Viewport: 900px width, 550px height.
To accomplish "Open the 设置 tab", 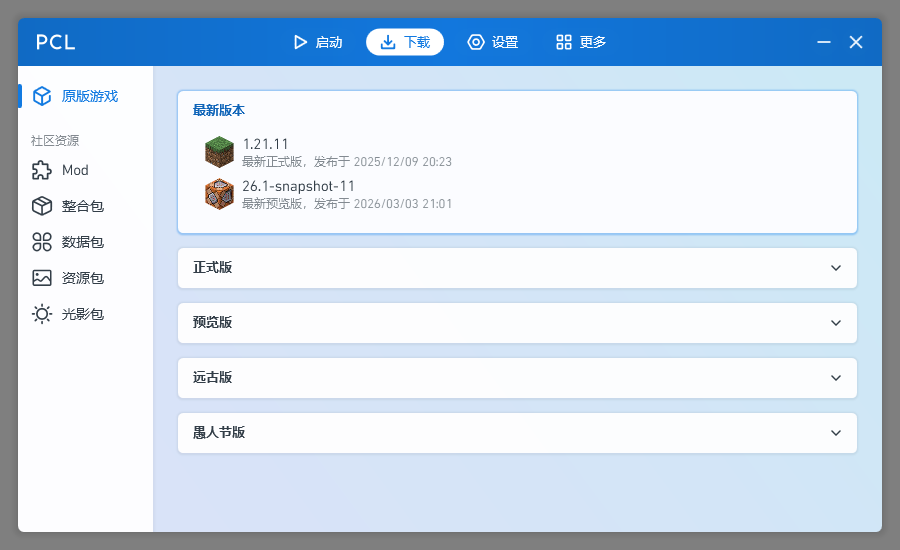I will [x=492, y=42].
